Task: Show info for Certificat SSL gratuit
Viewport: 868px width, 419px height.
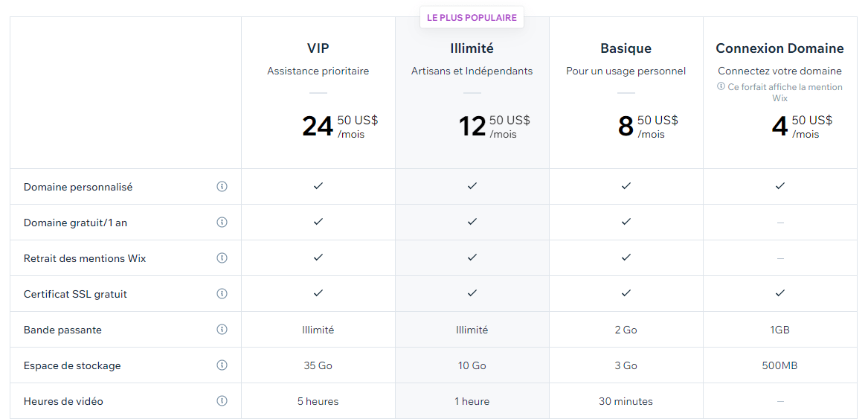Action: pos(222,294)
